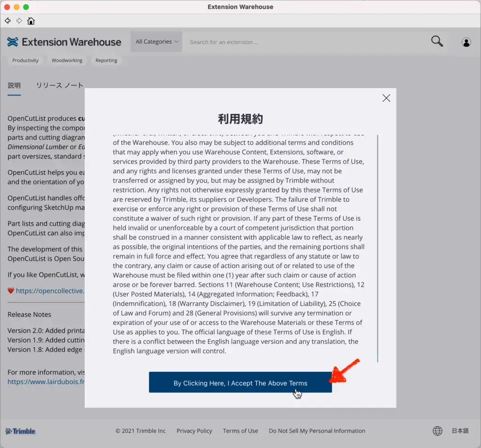Viewport: 481px width, 448px height.
Task: Open the Privacy Policy footer link
Action: (194, 431)
